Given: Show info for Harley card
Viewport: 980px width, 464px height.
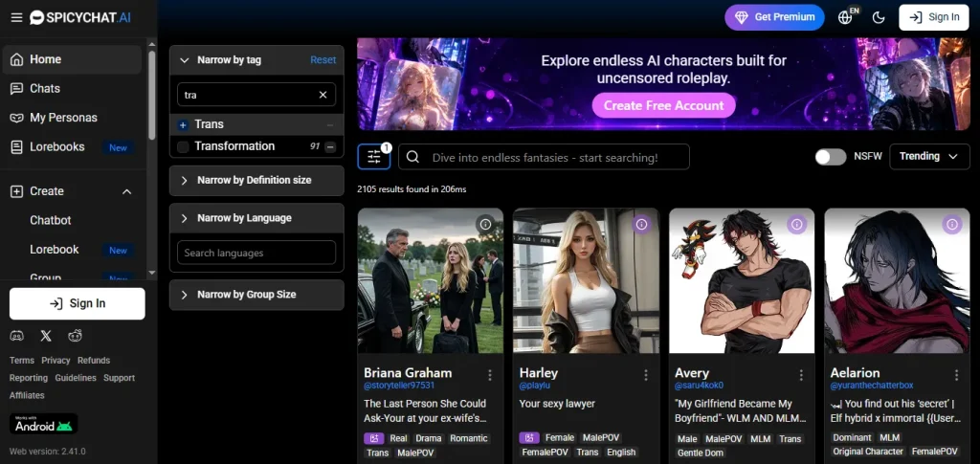Looking at the screenshot, I should click(x=641, y=224).
